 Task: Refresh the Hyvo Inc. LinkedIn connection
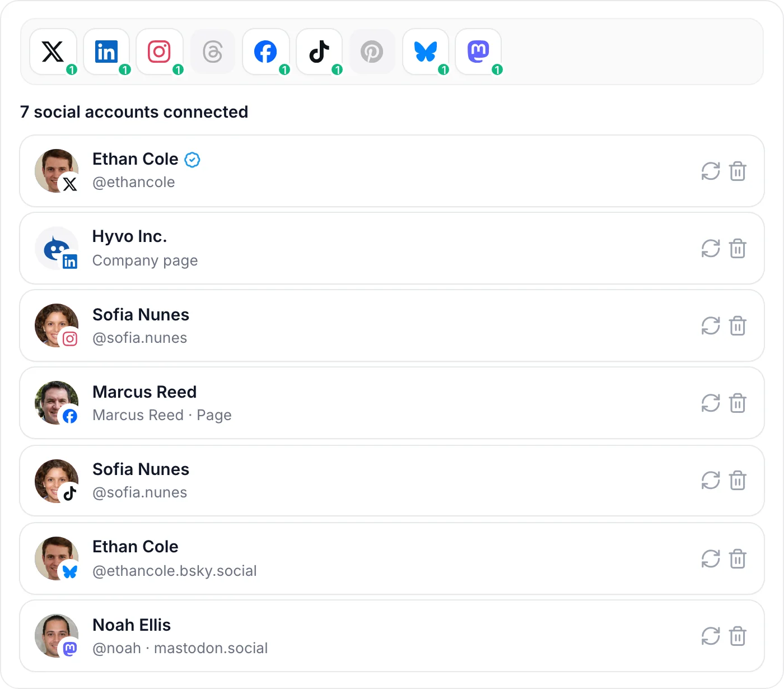tap(711, 249)
